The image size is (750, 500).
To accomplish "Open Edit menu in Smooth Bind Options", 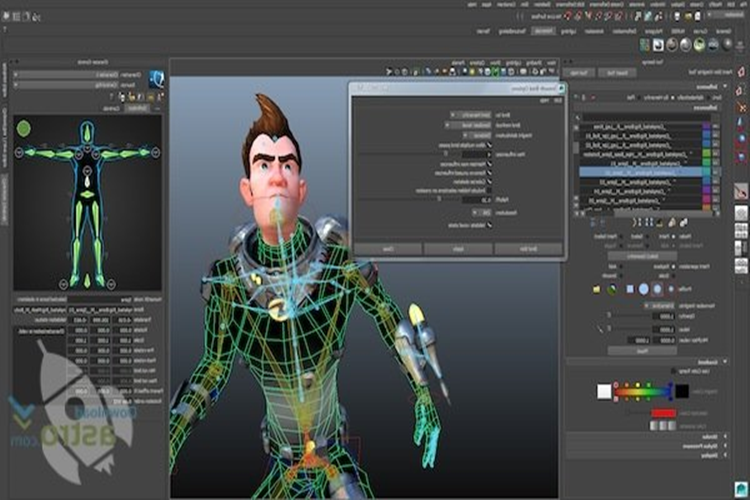I will click(558, 100).
